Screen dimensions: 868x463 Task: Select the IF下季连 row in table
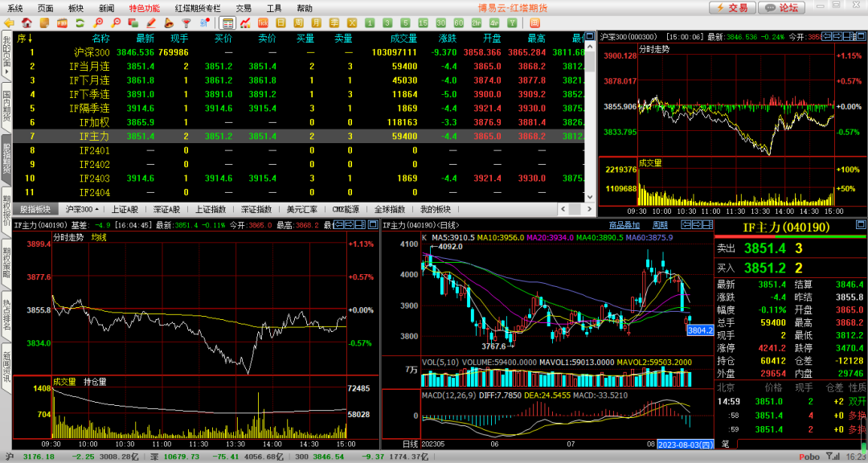point(88,94)
